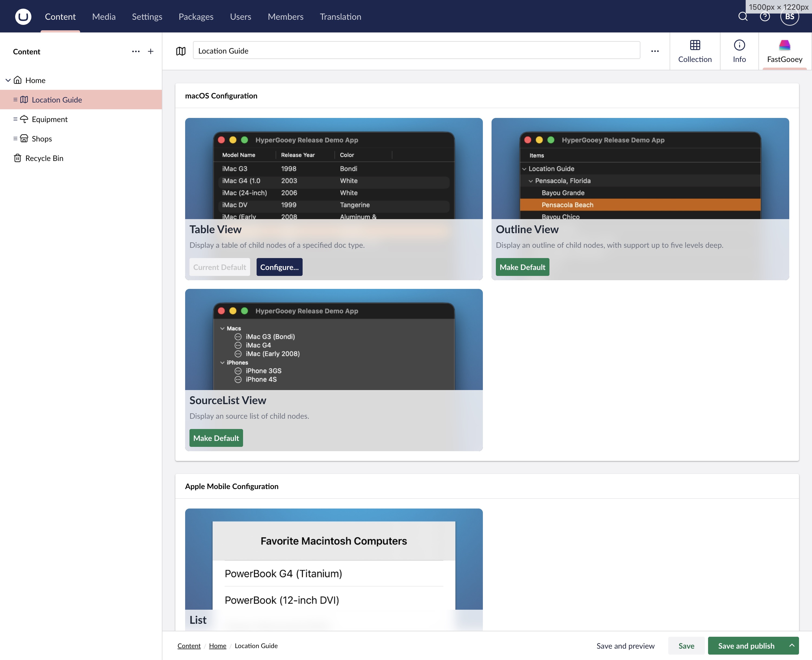Switch to the Info tab
This screenshot has height=660, width=812.
pos(739,51)
